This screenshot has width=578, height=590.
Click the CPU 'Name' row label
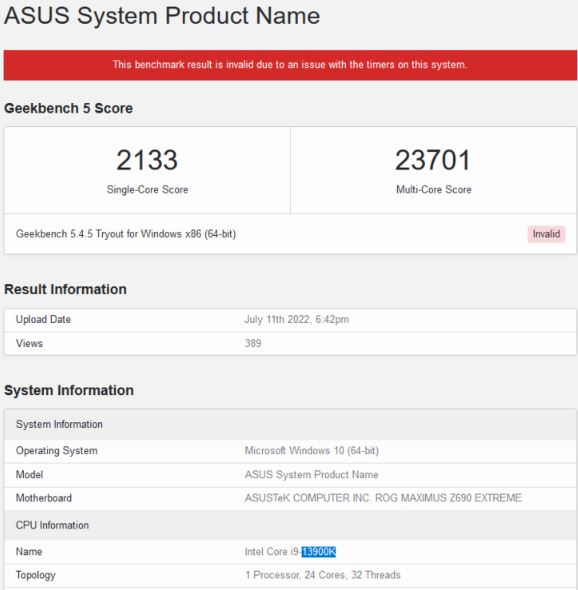pos(29,552)
